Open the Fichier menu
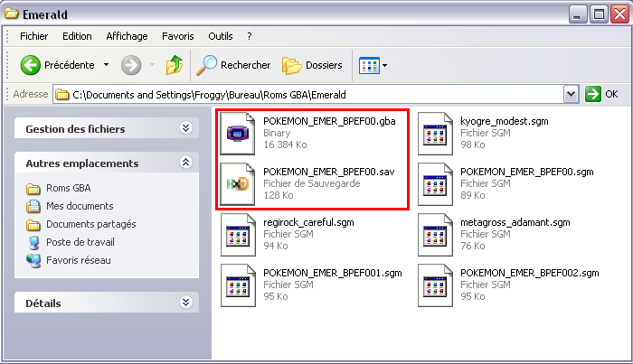This screenshot has width=633, height=364. tap(34, 36)
